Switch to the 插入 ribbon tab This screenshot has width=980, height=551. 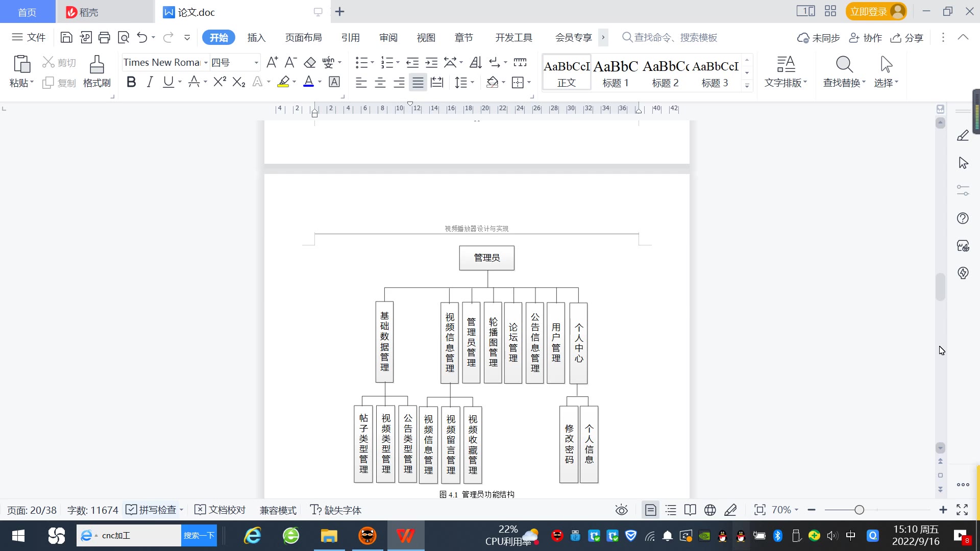(x=256, y=37)
